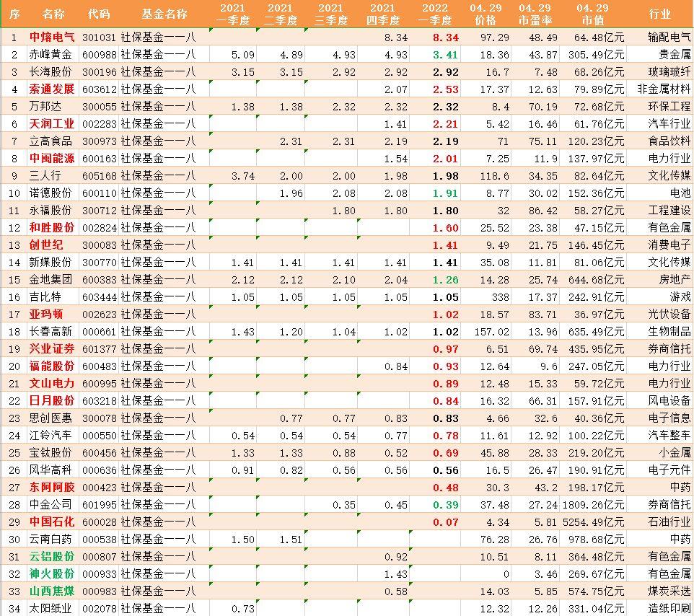Click the 04.29 市盈率 column header

(535, 14)
